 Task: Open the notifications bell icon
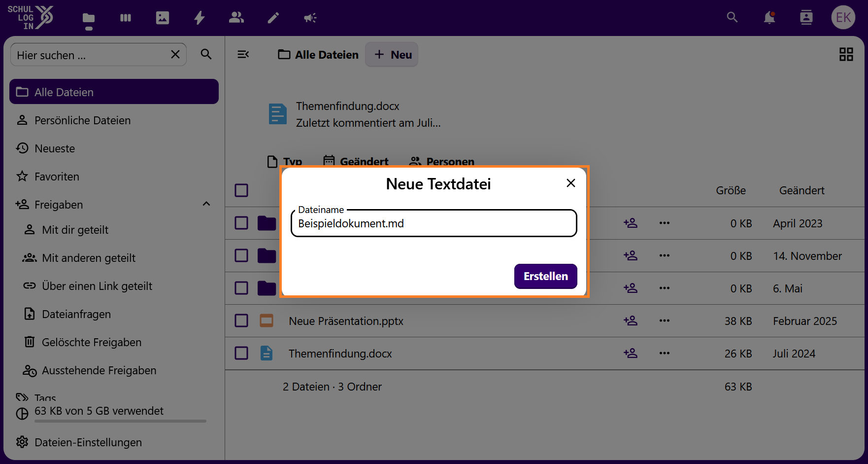[769, 18]
